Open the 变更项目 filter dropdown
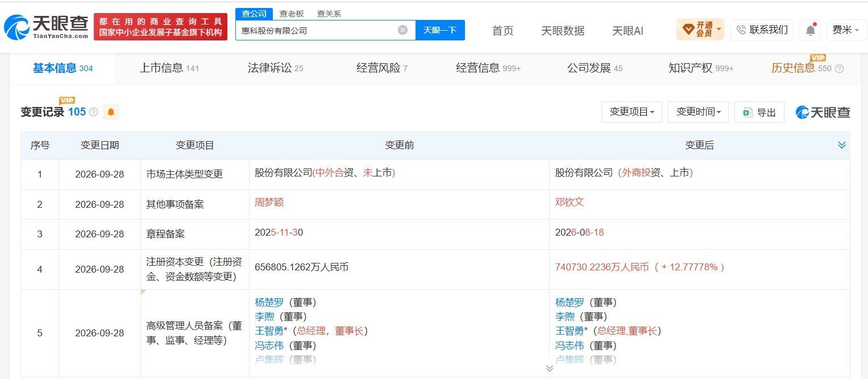 632,112
